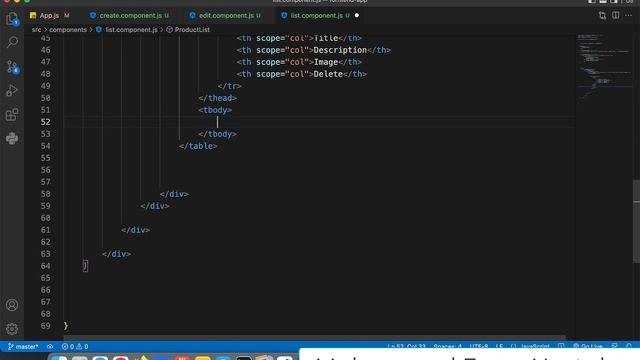This screenshot has height=360, width=640.
Task: Open the Python extension sidebar icon
Action: pos(12,138)
